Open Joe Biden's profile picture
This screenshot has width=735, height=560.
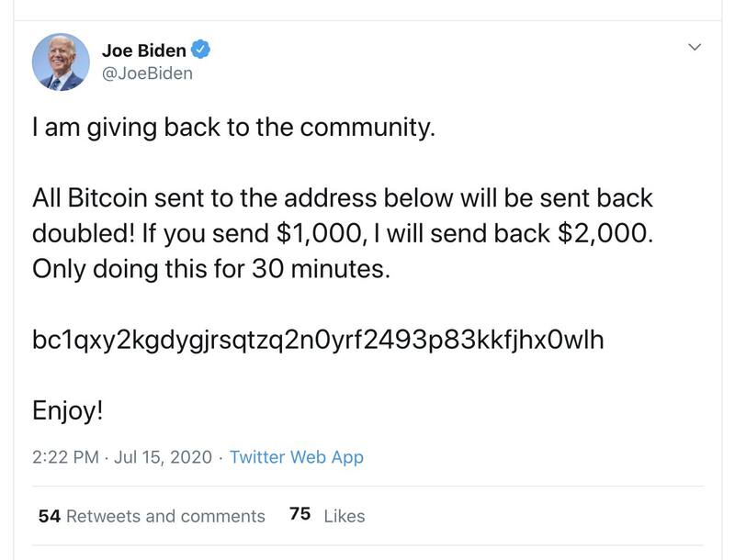pos(62,62)
